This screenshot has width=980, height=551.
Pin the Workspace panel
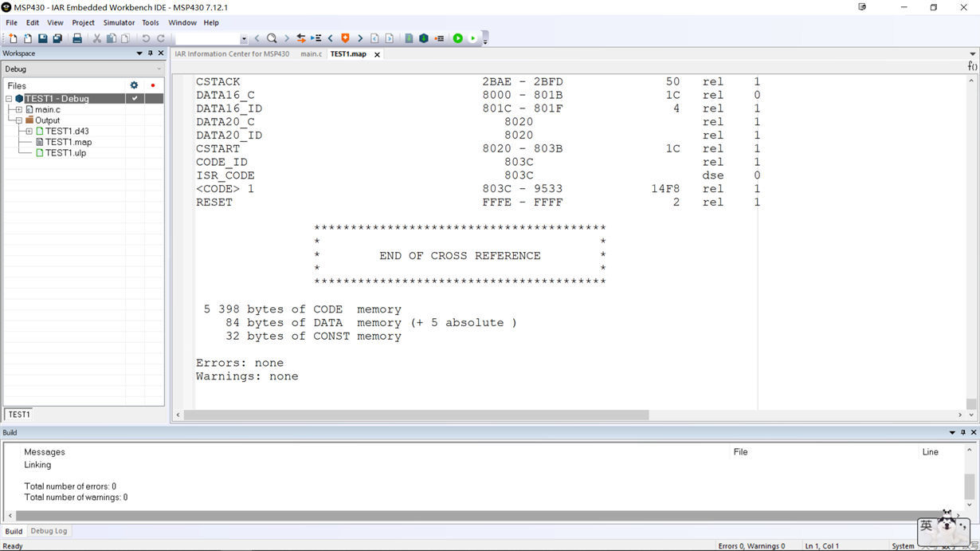[x=150, y=53]
